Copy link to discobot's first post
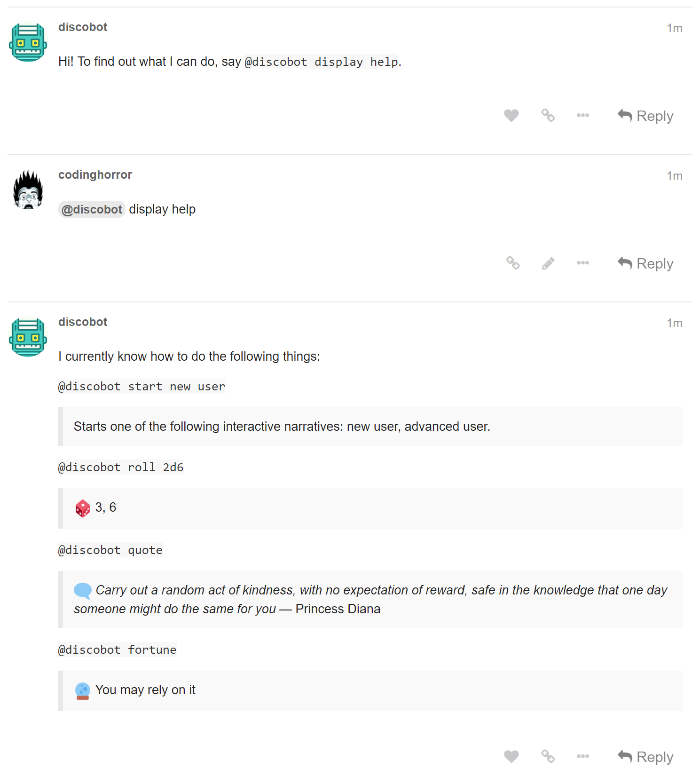This screenshot has width=700, height=784. click(x=548, y=115)
